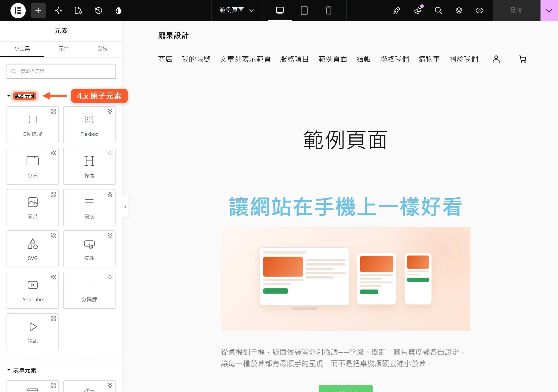Open the 範例頁面 document dropdown
This screenshot has width=558, height=392.
coord(237,10)
